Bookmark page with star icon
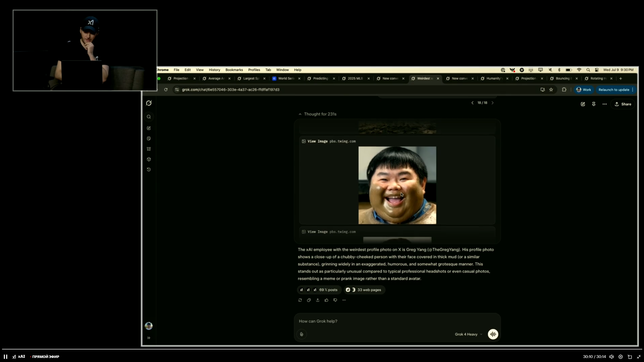This screenshot has width=644, height=362. click(x=551, y=90)
